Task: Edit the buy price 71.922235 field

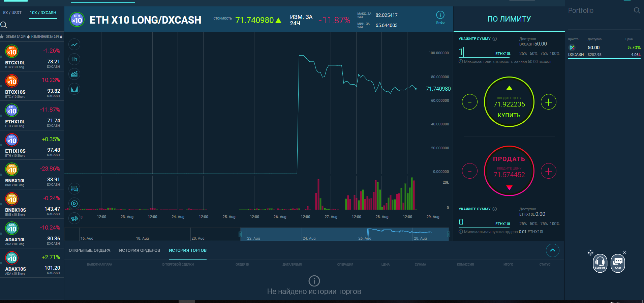Action: [x=509, y=104]
